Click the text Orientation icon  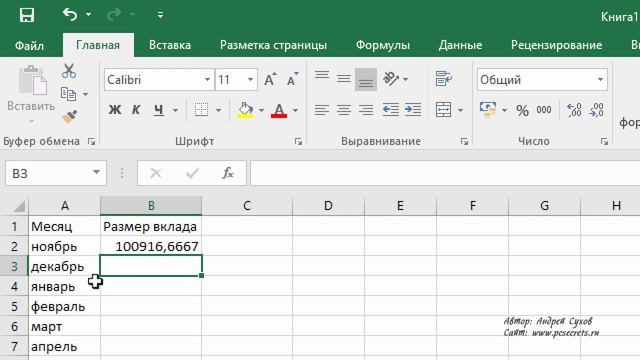391,79
